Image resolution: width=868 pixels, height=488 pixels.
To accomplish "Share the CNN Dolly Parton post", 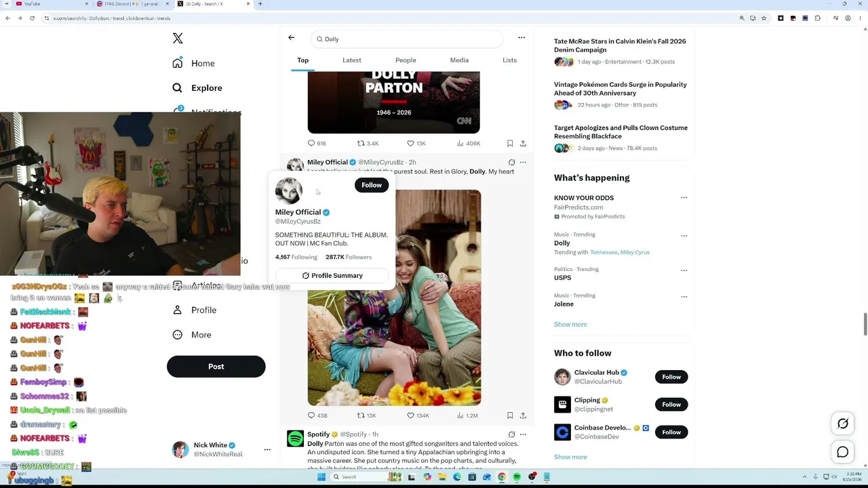I will click(x=523, y=144).
